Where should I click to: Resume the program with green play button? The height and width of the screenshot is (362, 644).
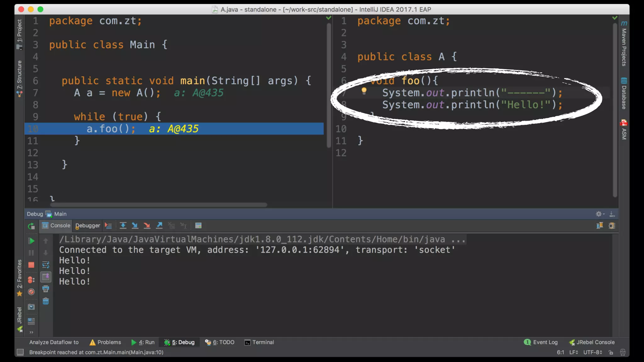(x=31, y=241)
